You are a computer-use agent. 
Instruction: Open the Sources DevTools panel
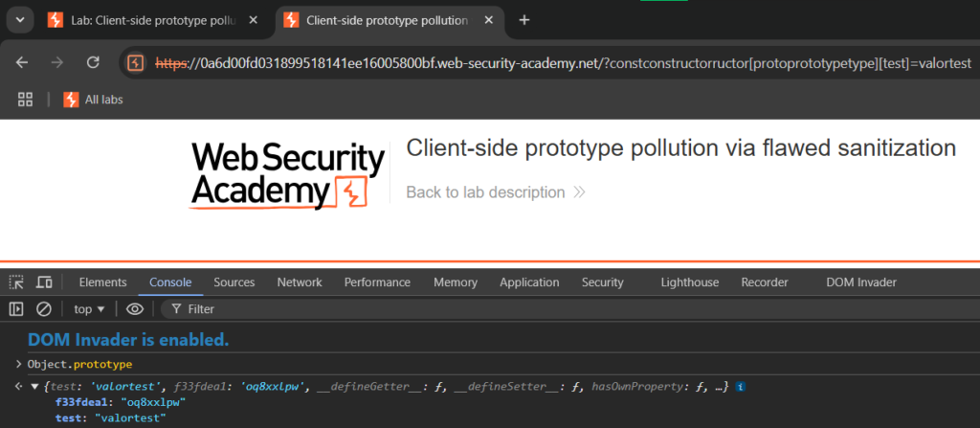(x=234, y=282)
